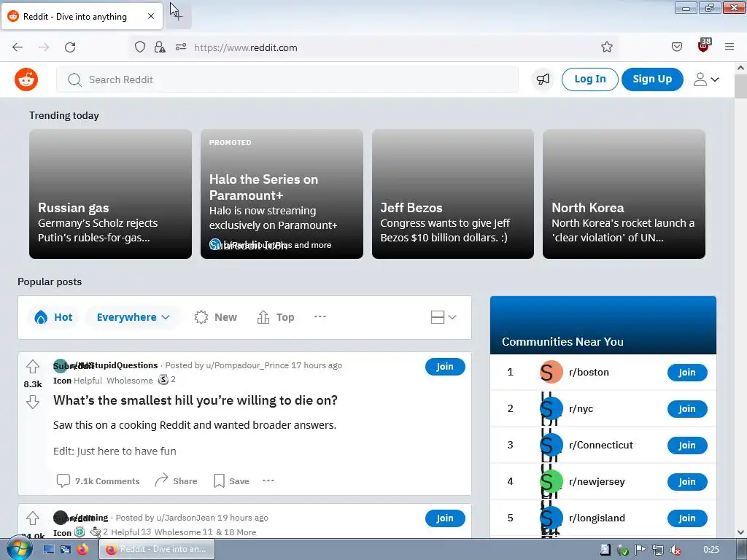The height and width of the screenshot is (560, 747).
Task: Select the Top sort tab
Action: coord(275,317)
